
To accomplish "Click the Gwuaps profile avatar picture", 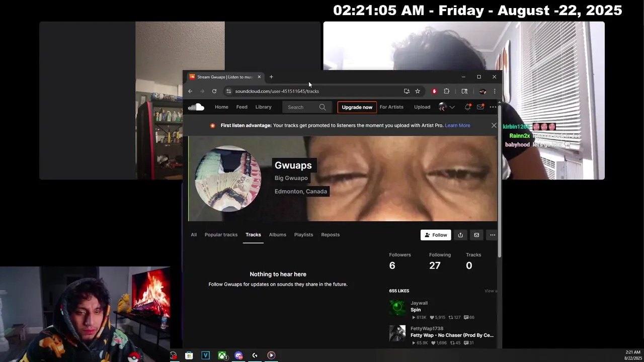I will (228, 178).
